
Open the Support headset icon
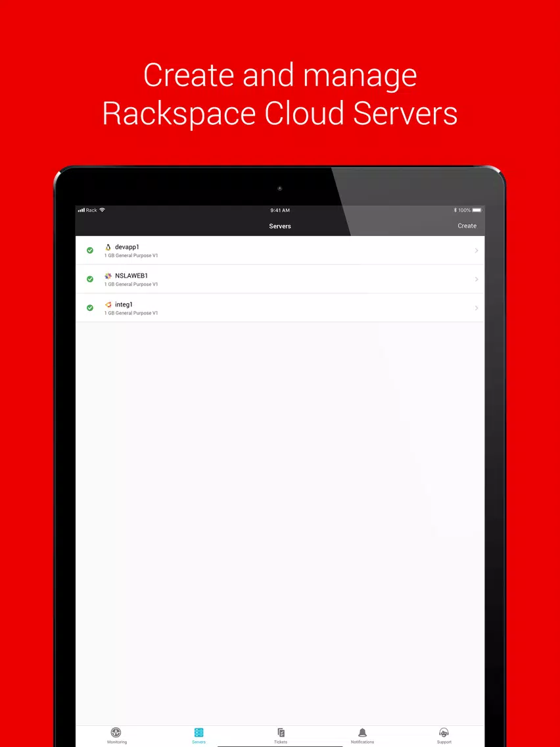pyautogui.click(x=444, y=733)
